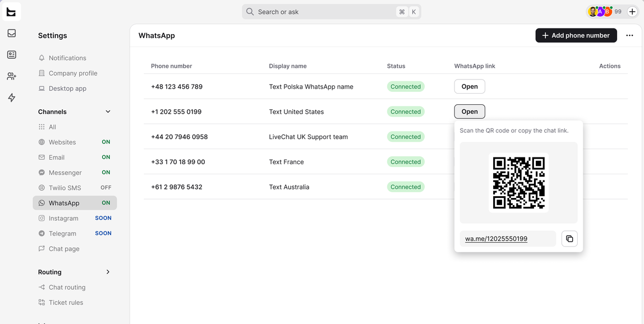
Task: Click the SOON badge next to Instagram
Action: tap(103, 218)
